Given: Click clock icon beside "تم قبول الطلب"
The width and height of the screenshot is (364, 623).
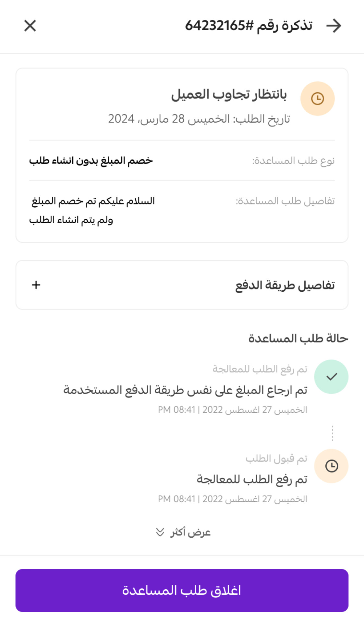Looking at the screenshot, I should pyautogui.click(x=331, y=466).
